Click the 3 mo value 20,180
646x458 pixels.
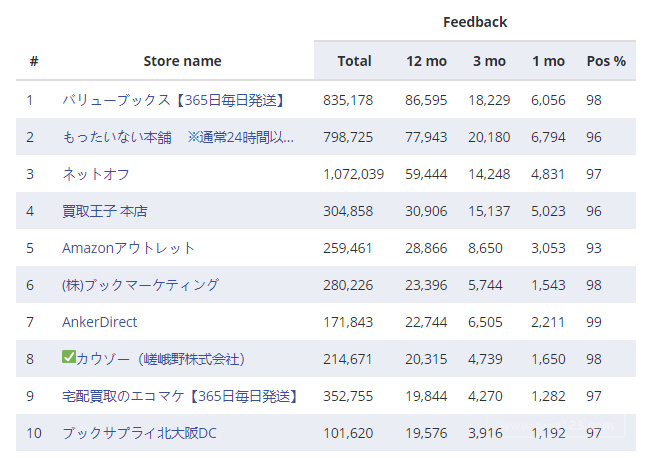[x=489, y=137]
